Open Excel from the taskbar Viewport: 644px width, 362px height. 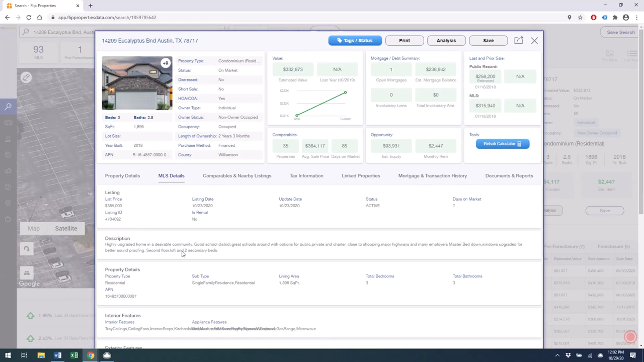point(74,355)
